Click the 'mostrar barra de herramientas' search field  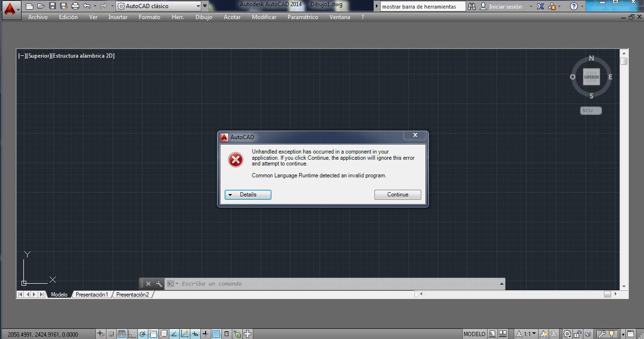(x=423, y=7)
